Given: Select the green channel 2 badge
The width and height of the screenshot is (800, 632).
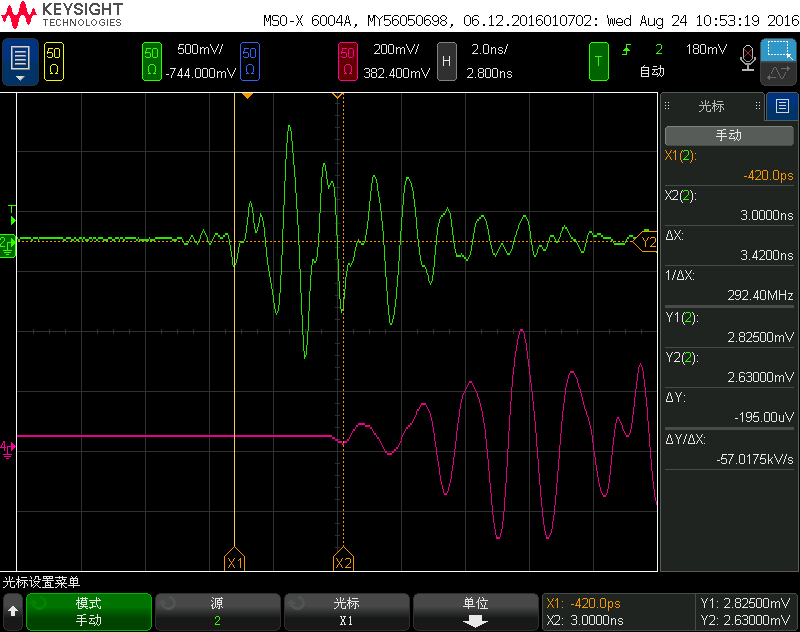Looking at the screenshot, I should coord(152,61).
